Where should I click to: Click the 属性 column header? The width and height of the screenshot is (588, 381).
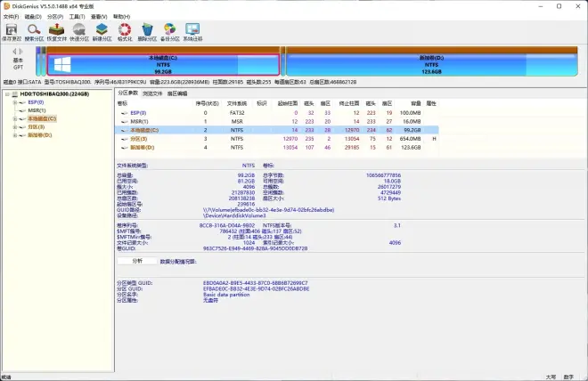pos(431,103)
